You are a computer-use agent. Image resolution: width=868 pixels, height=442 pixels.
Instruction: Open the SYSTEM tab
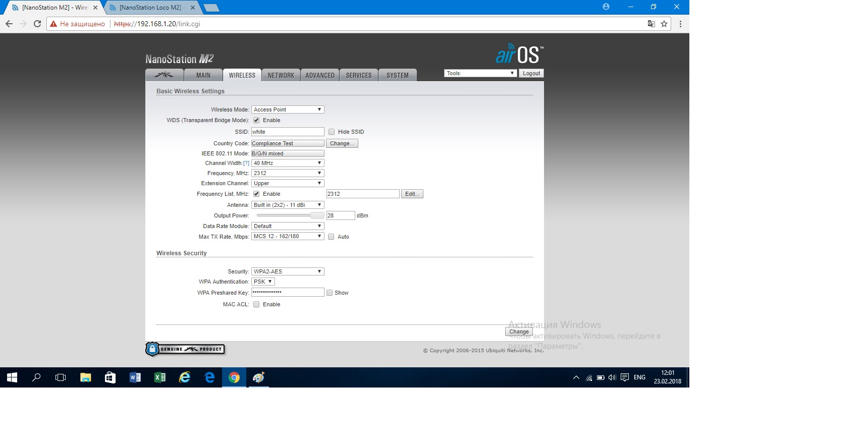(398, 75)
